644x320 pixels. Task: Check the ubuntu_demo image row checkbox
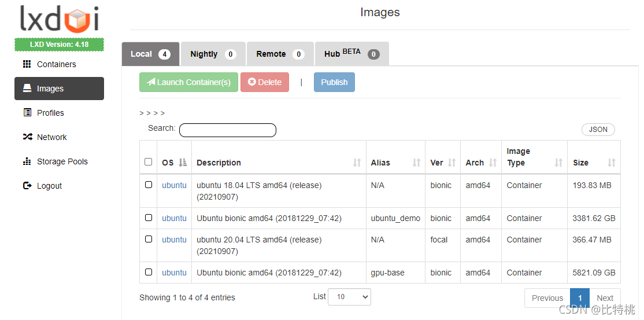(x=148, y=218)
